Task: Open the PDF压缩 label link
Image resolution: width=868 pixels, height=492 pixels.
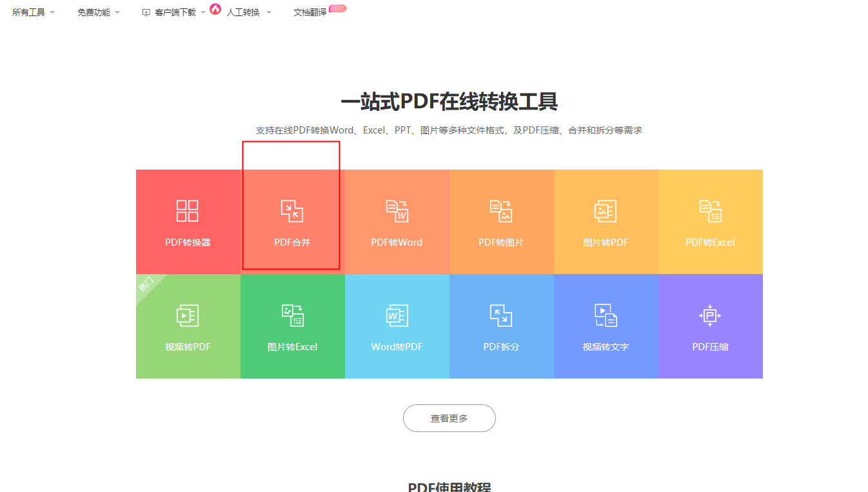Action: click(x=710, y=347)
